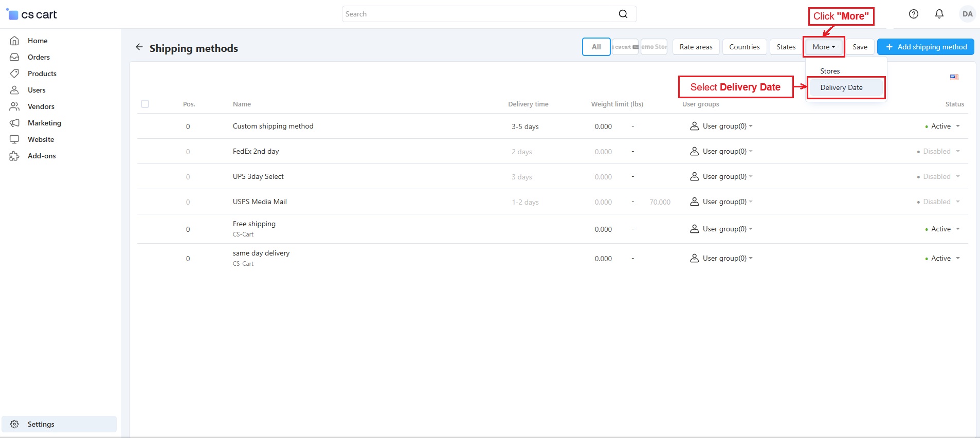
Task: Click user icon in Custom shipping method row
Action: 694,126
